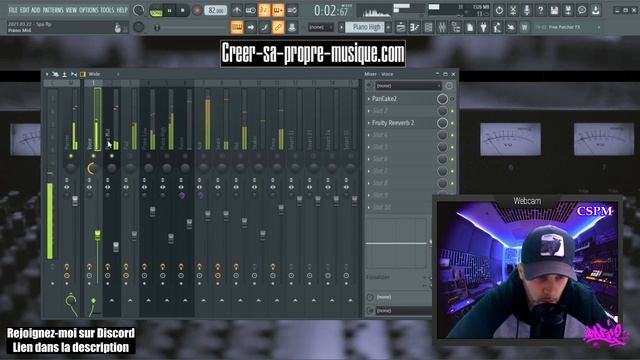Open the PATTERNS menu
The height and width of the screenshot is (360, 640).
[53, 10]
